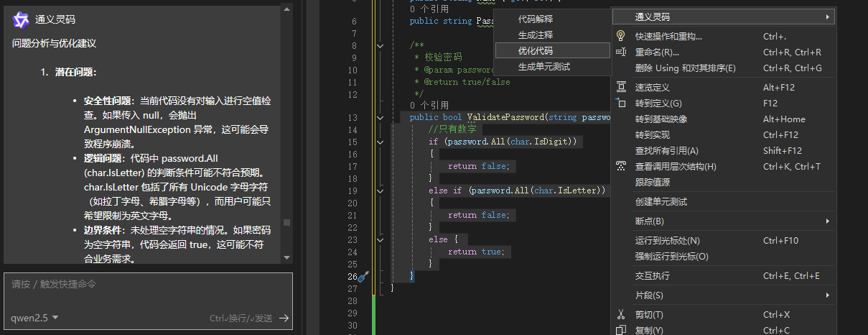Select 优化代码 in the submenu
The height and width of the screenshot is (335, 868).
coord(553,50)
